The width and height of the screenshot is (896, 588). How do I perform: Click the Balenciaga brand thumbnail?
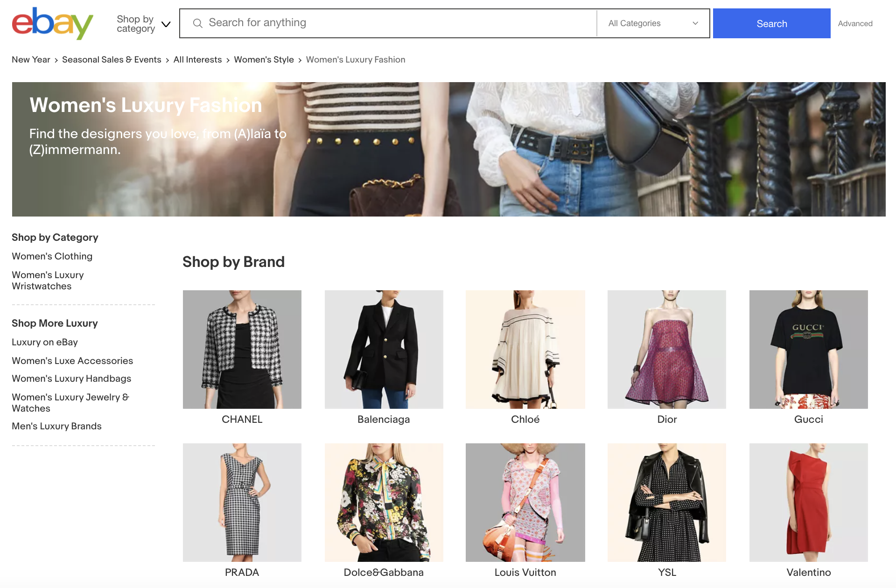pos(382,348)
